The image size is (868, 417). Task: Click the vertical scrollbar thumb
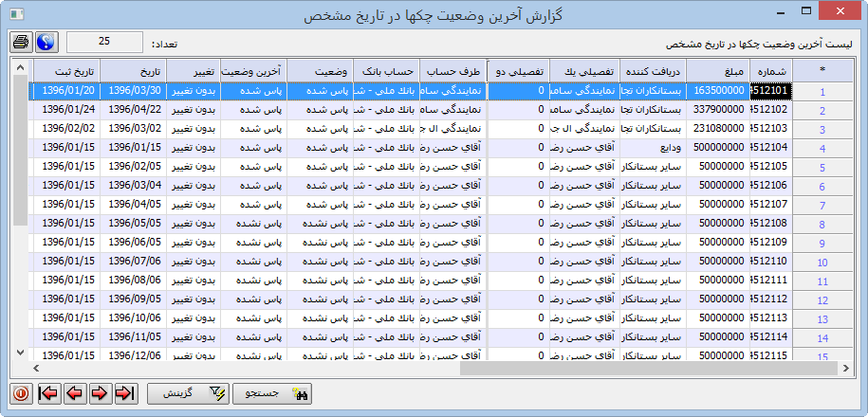click(21, 151)
